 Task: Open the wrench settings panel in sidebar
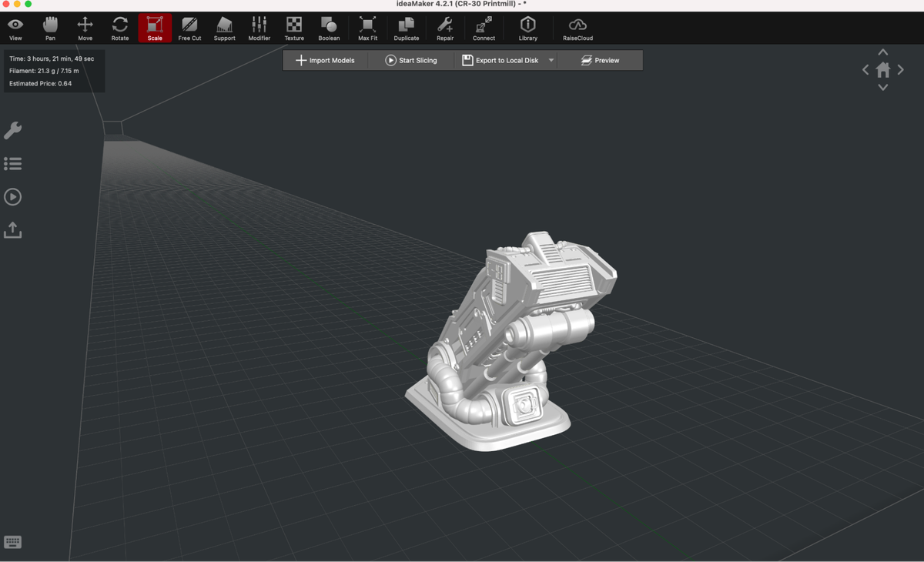coord(13,130)
